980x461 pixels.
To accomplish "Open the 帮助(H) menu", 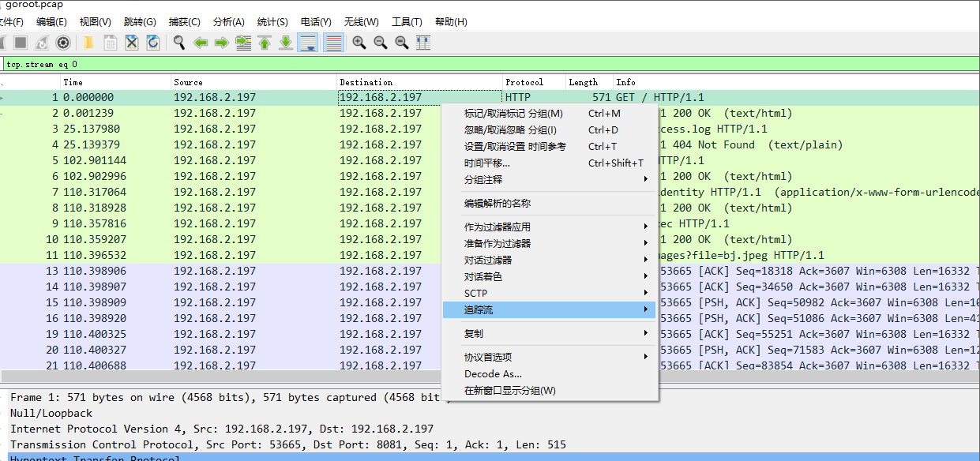I will point(451,21).
